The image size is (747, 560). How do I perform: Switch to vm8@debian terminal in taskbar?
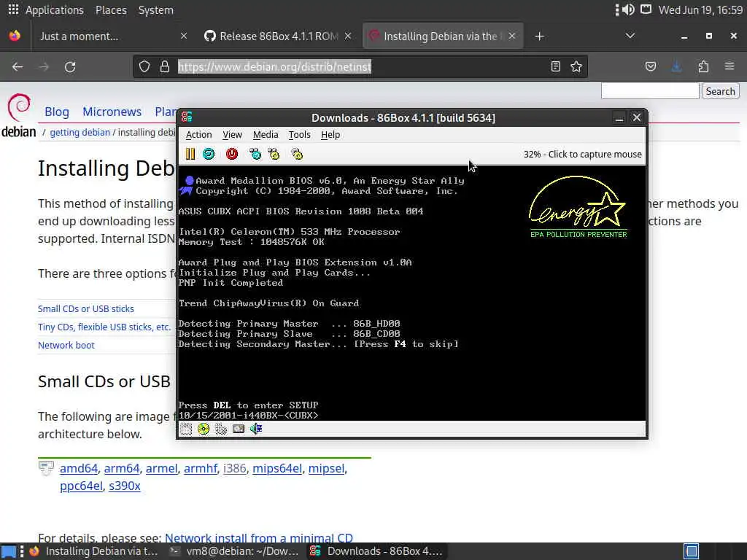tap(236, 551)
